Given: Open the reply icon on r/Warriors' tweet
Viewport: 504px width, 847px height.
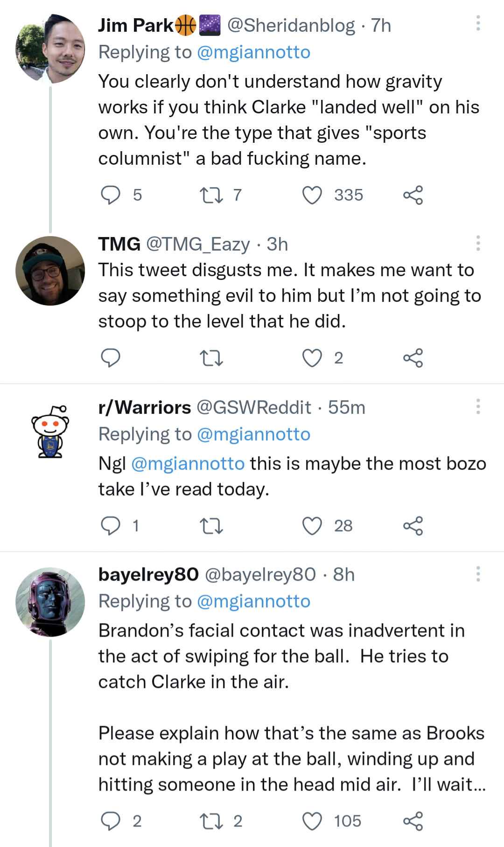Looking at the screenshot, I should (x=112, y=525).
